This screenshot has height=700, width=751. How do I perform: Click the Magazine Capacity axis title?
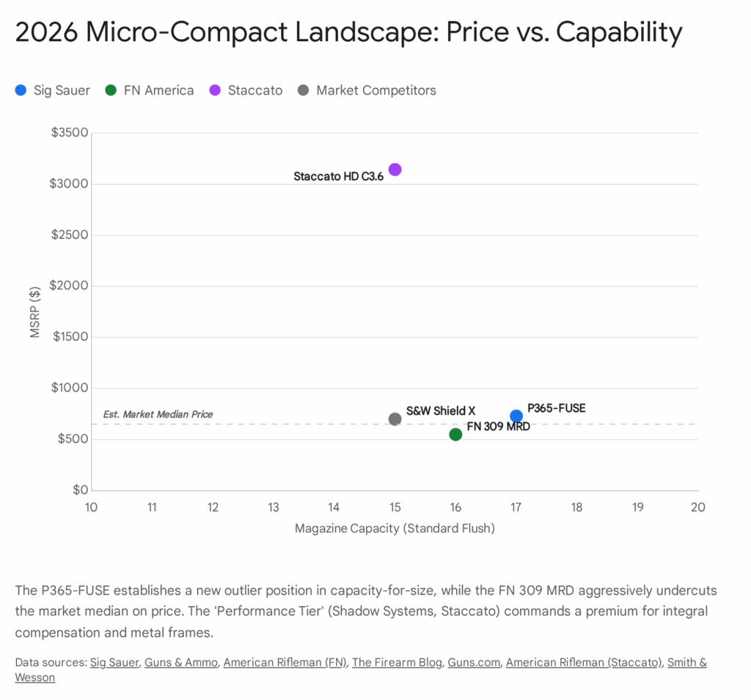tap(395, 528)
